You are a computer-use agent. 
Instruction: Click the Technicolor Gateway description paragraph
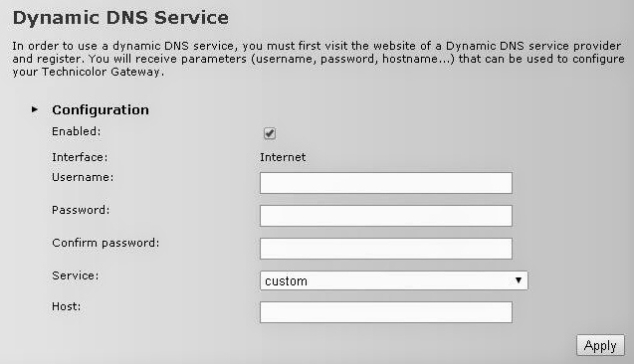318,59
